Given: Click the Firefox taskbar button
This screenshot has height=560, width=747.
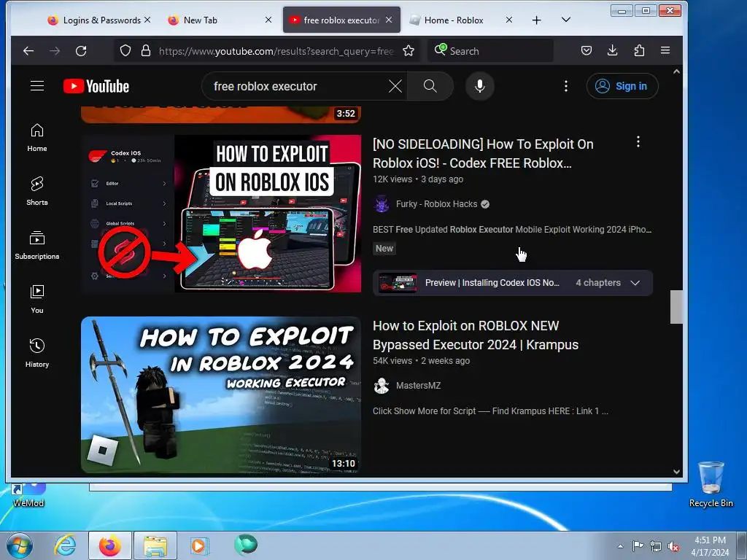Looking at the screenshot, I should [110, 545].
